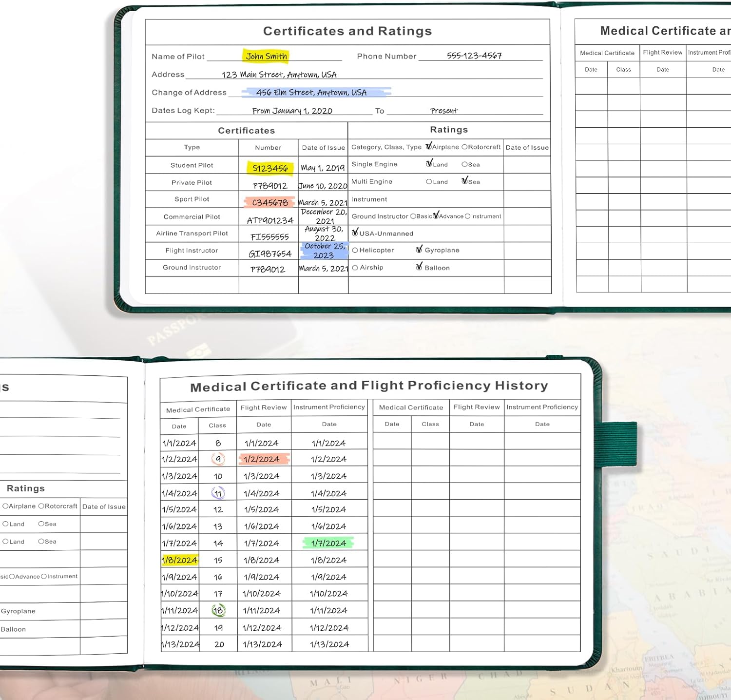The height and width of the screenshot is (700, 731).
Task: Click the Dates Log Kept label
Action: coord(183,111)
